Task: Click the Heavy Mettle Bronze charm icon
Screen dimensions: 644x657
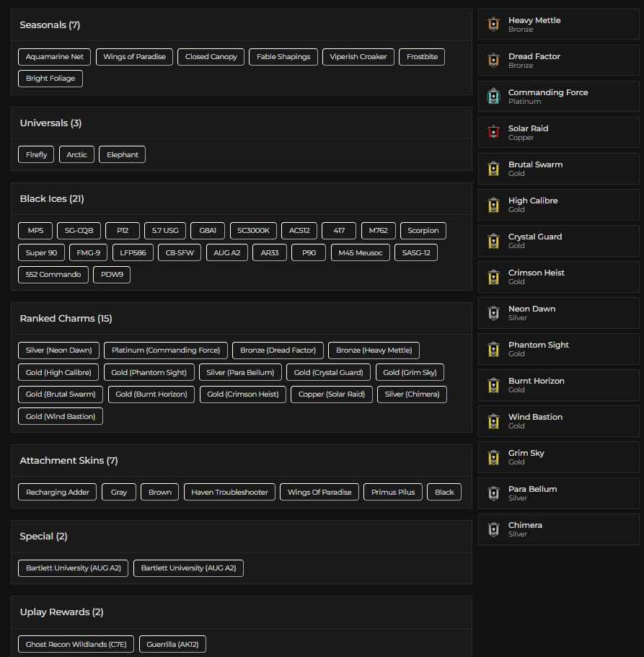Action: coord(494,24)
